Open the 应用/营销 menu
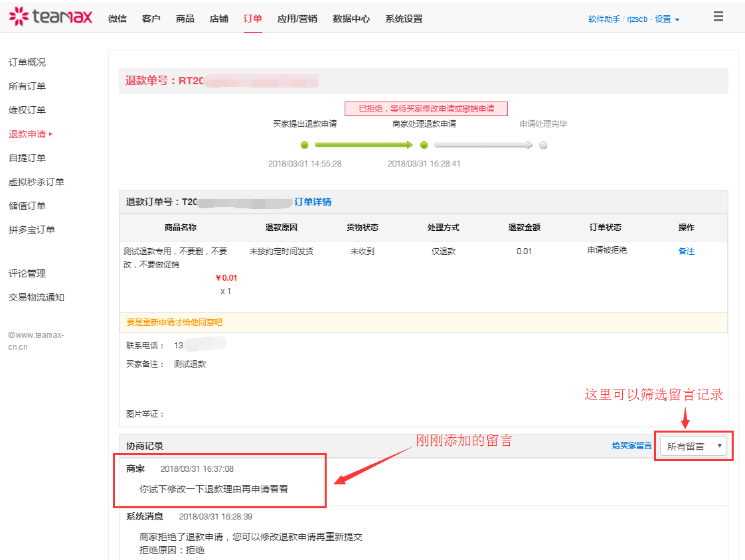 pyautogui.click(x=297, y=19)
